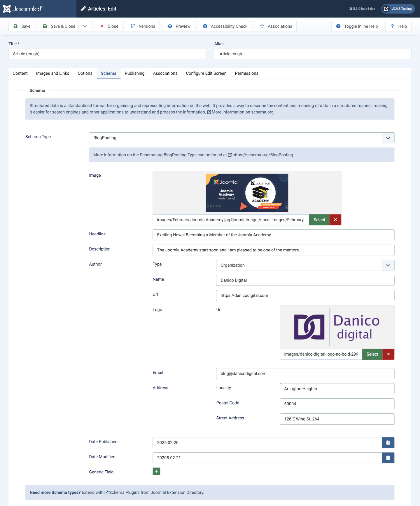Open Date Modified calendar picker
This screenshot has height=506, width=420.
coord(388,458)
